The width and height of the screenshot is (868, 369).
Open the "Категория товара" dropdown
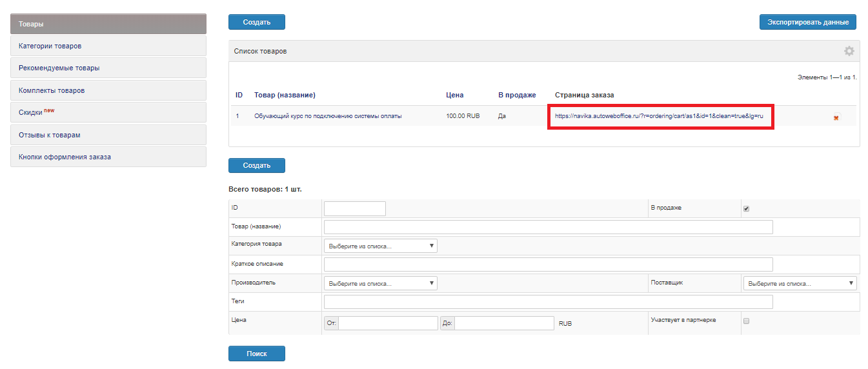click(380, 246)
